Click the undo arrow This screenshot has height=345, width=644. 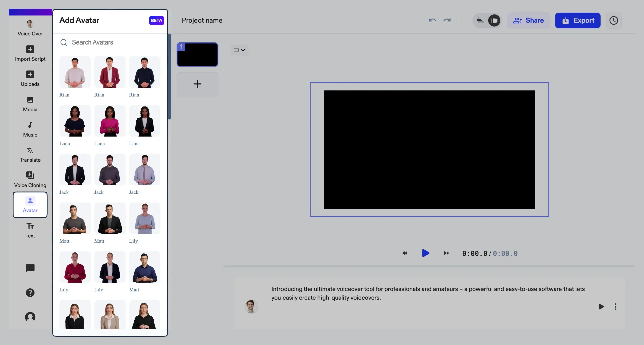coord(432,20)
